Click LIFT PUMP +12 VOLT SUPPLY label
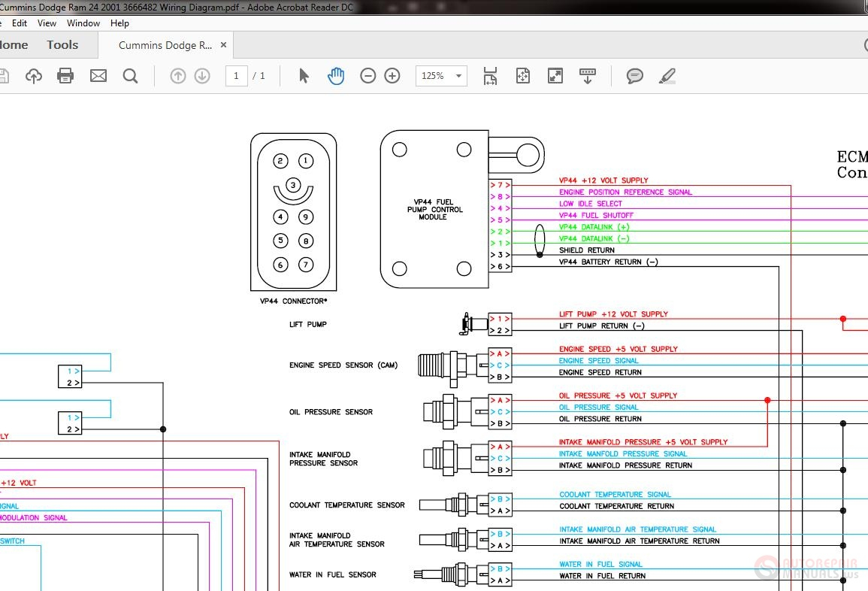The height and width of the screenshot is (591, 868). (613, 314)
